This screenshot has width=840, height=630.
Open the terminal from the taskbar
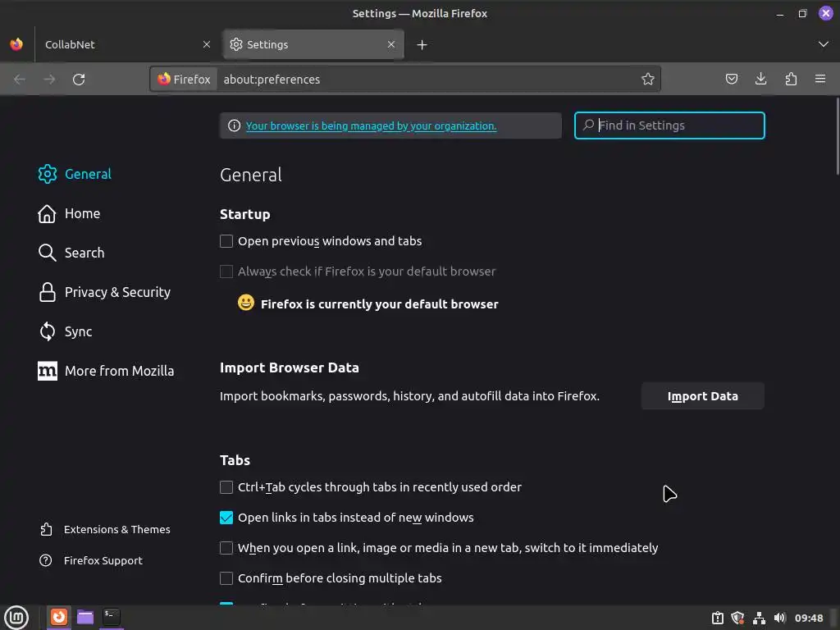pyautogui.click(x=112, y=616)
